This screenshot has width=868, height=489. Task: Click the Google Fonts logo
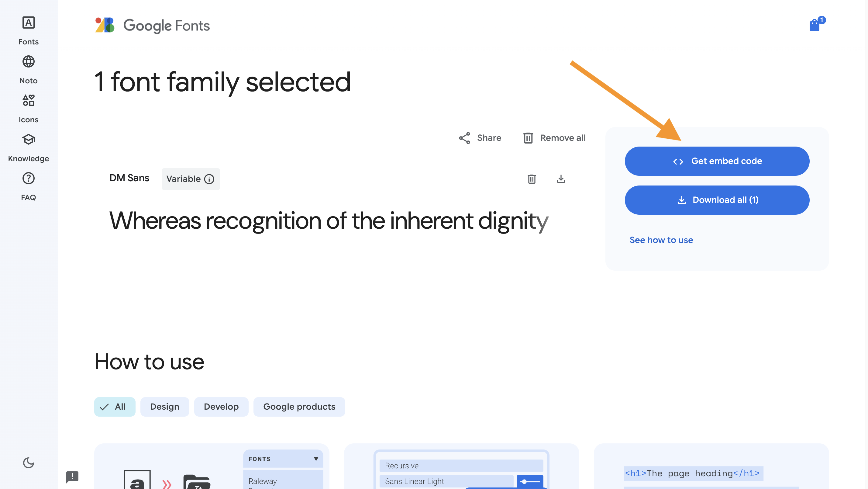point(152,25)
